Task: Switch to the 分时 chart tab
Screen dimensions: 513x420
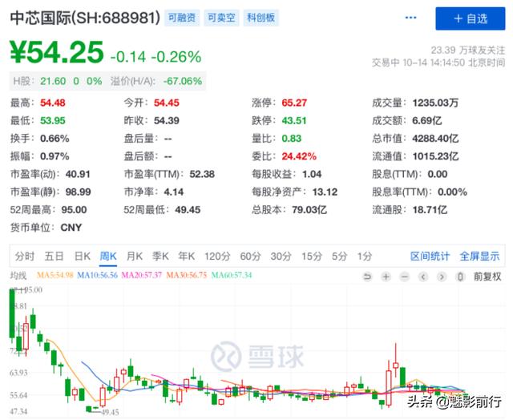Action: (25, 256)
